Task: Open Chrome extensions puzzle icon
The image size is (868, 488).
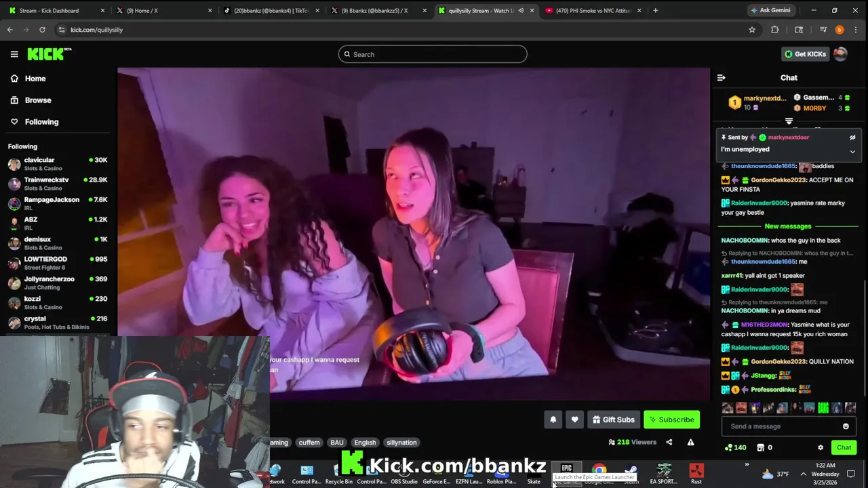Action: (x=774, y=30)
